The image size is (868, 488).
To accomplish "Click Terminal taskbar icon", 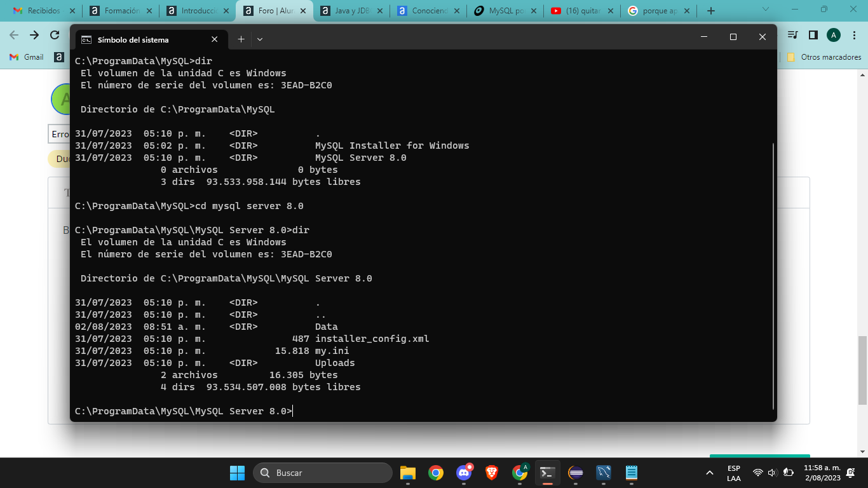I will [x=548, y=473].
